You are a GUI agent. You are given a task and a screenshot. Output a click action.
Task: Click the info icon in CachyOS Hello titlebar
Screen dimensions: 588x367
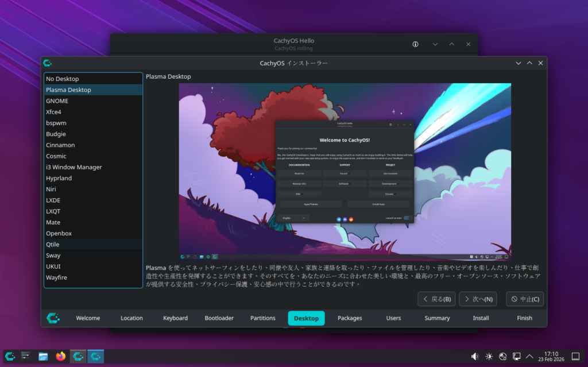tap(416, 44)
